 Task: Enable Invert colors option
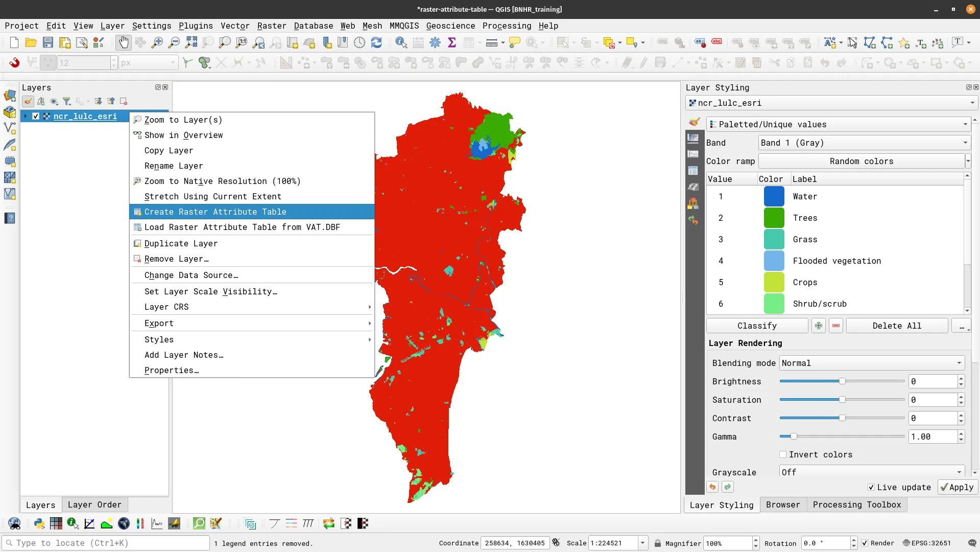point(784,454)
